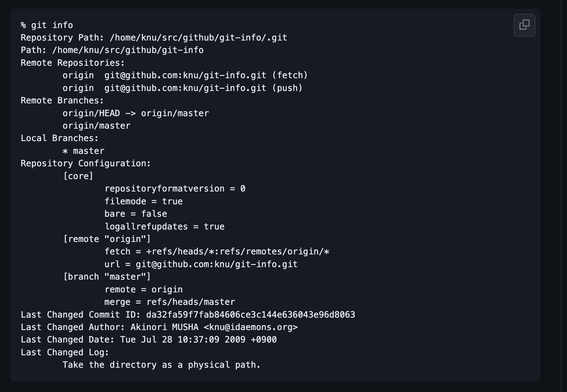Click 'repositoryformatversion = 0' line
Screen dimensions: 567x392
[x=175, y=189]
